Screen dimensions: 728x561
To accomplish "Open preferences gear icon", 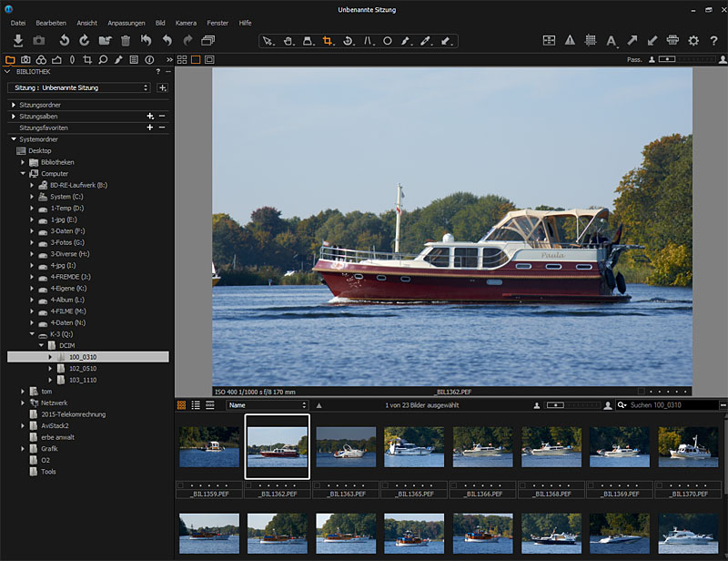I will tap(693, 40).
